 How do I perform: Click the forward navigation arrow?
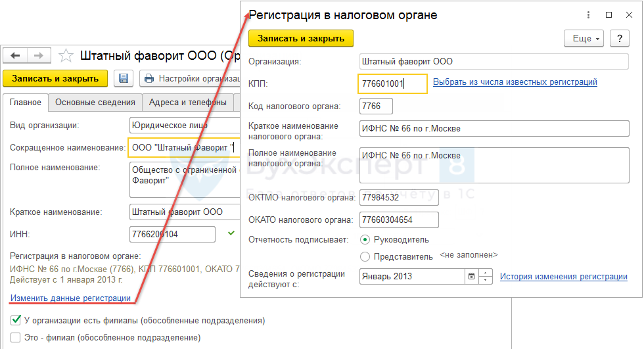click(39, 56)
